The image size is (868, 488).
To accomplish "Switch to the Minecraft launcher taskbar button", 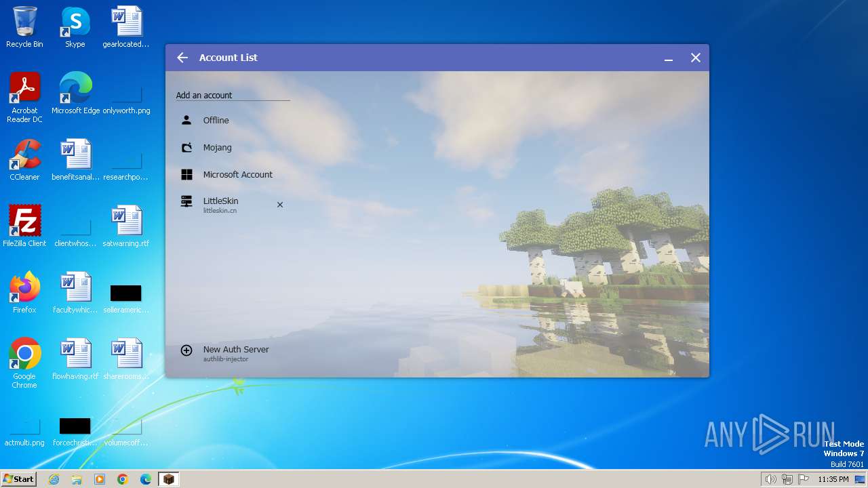I will point(169,479).
